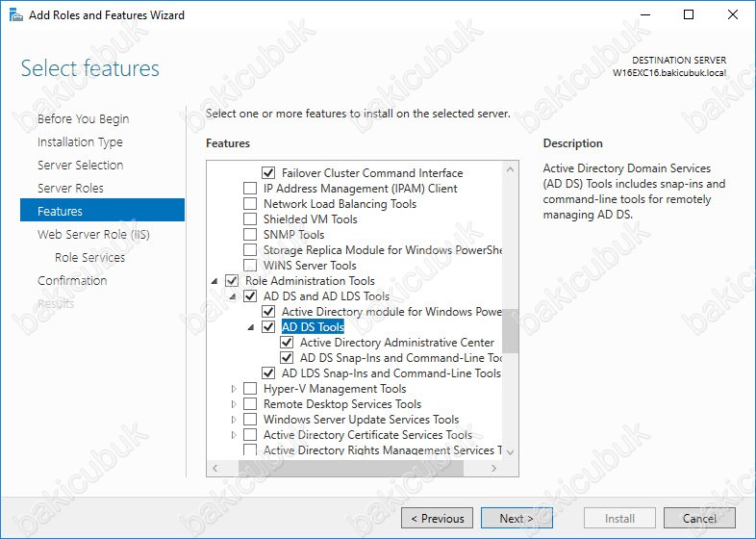Viewport: 756px width, 539px height.
Task: Uncheck AD DS Snap-Ins and Command-Line Tools
Action: [x=287, y=358]
